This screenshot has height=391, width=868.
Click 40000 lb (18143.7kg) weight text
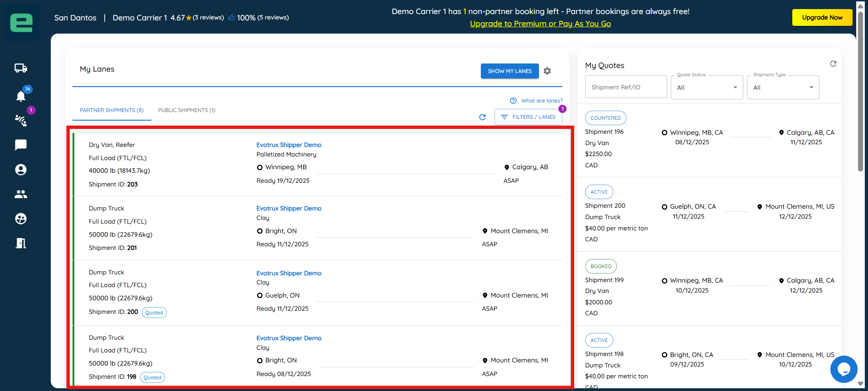pos(119,171)
